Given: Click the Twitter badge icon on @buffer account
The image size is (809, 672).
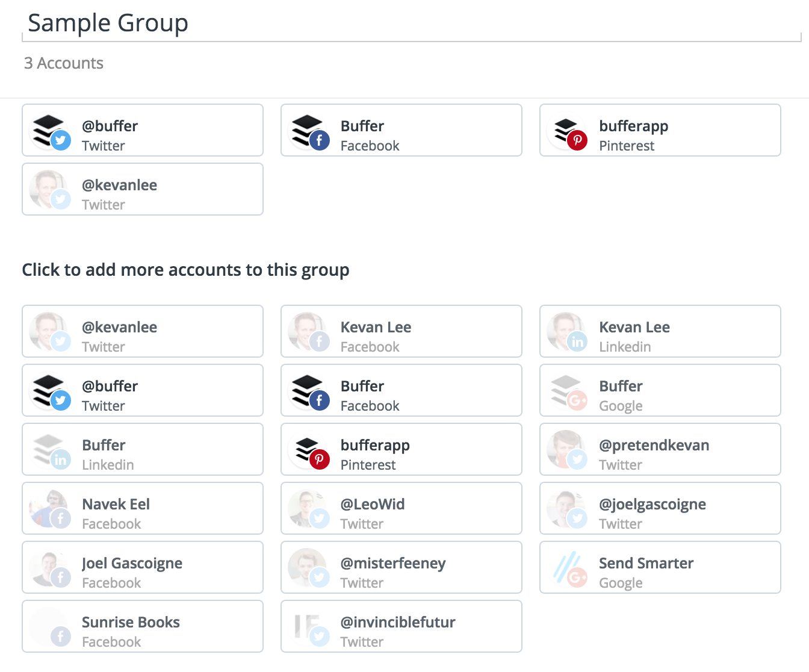Looking at the screenshot, I should coord(60,140).
